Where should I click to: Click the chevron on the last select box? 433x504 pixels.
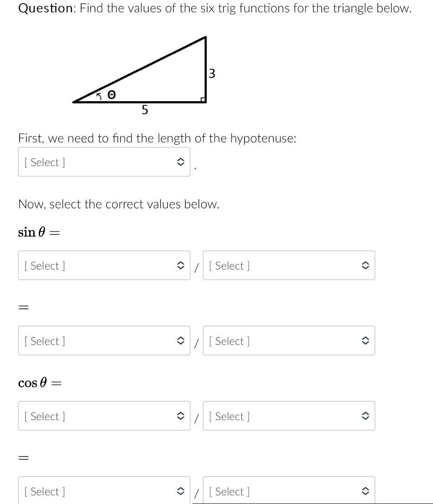pos(365,491)
